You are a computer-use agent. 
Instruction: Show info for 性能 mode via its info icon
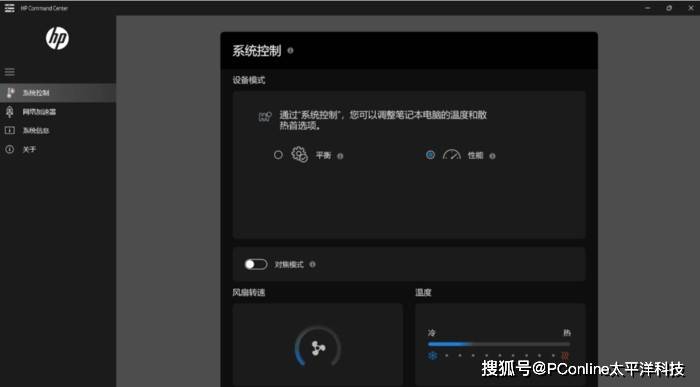click(492, 156)
